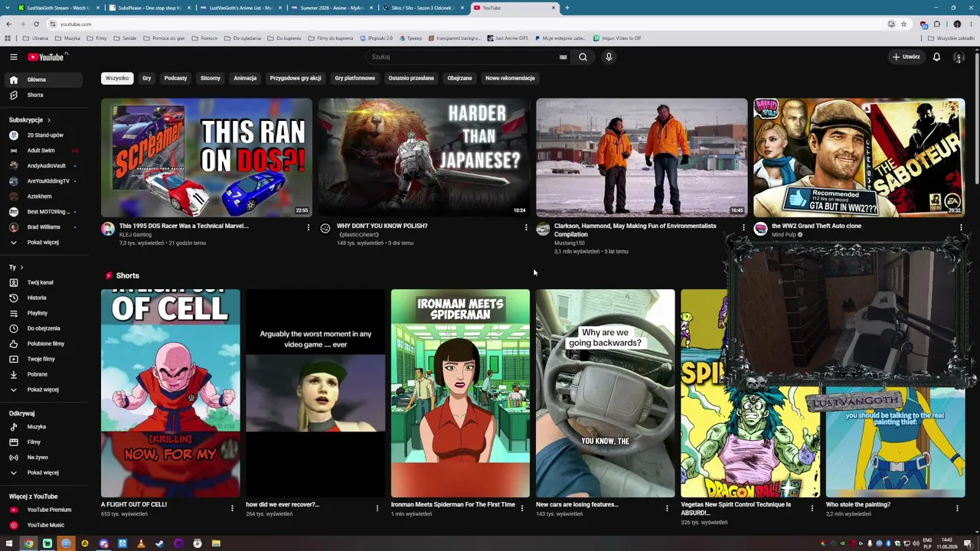Open the Ty section header
980x551 pixels.
click(16, 267)
